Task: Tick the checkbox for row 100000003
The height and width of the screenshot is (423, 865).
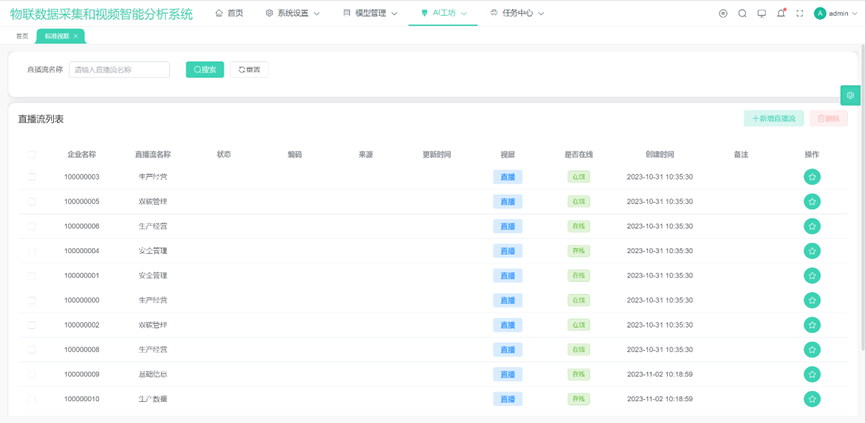Action: [31, 177]
